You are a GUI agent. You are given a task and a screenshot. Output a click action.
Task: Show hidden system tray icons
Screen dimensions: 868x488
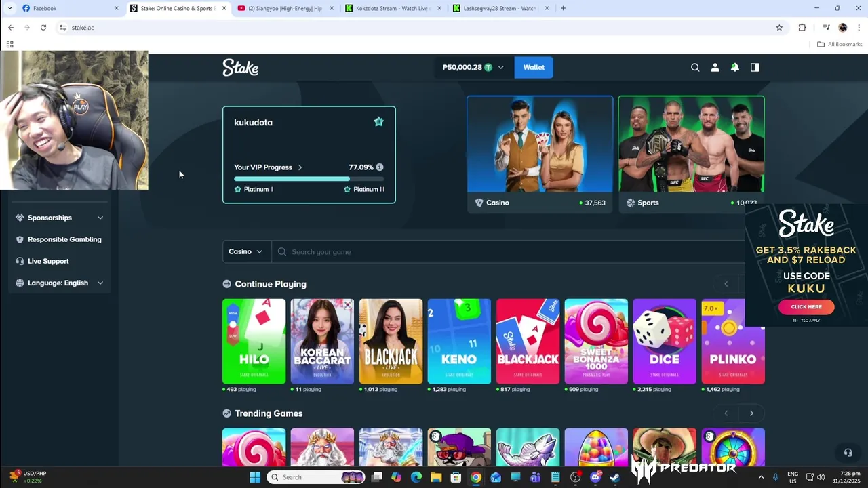(x=761, y=477)
